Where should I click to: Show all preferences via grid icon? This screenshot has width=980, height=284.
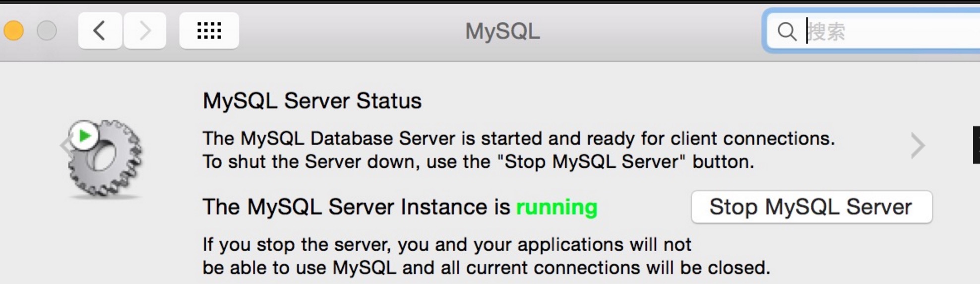coord(209,31)
